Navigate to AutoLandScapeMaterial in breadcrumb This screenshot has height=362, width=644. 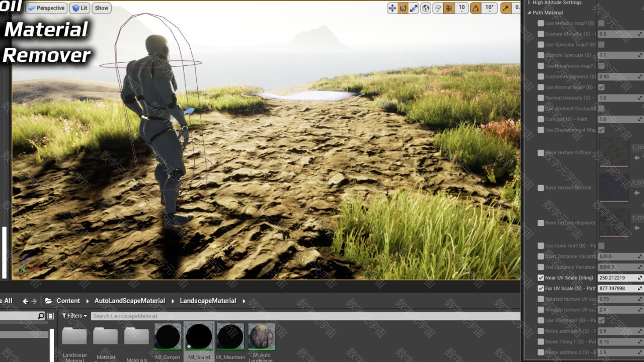coord(130,301)
